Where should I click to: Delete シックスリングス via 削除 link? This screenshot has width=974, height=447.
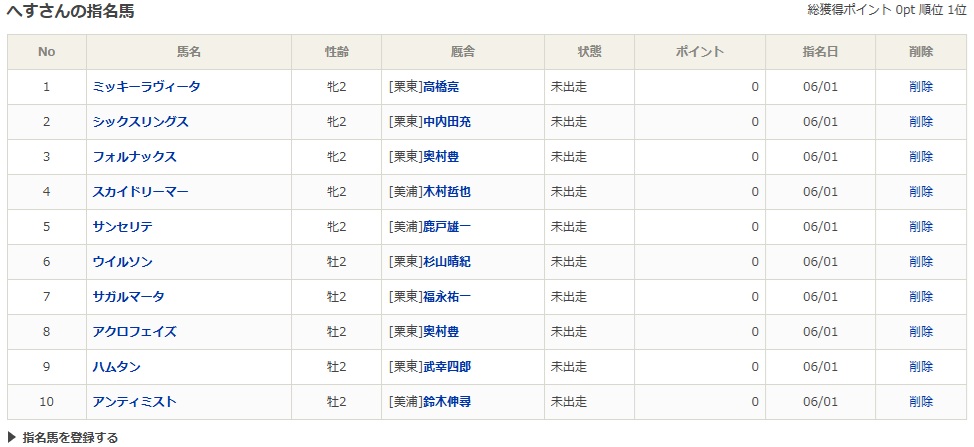tap(921, 122)
